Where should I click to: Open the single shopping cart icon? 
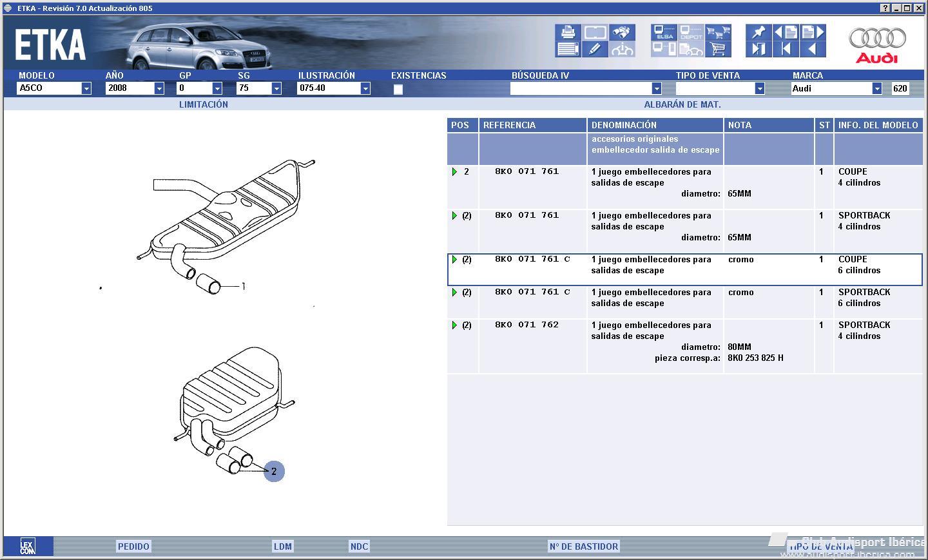718,49
